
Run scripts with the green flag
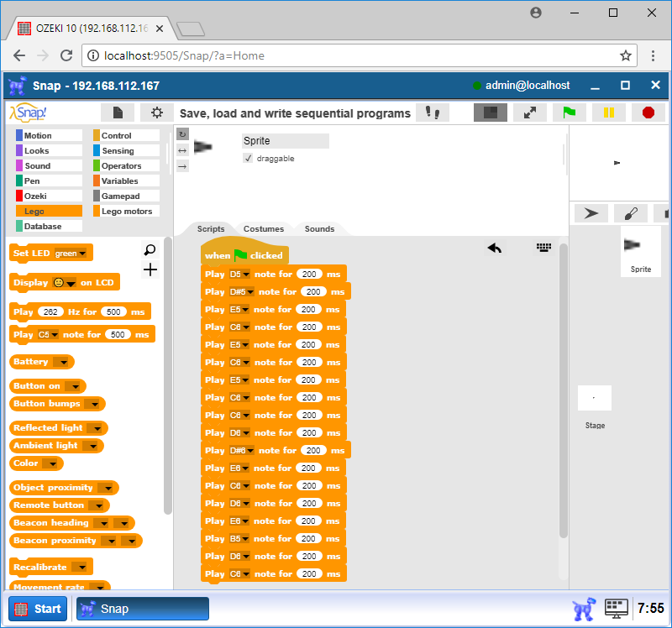(x=570, y=113)
